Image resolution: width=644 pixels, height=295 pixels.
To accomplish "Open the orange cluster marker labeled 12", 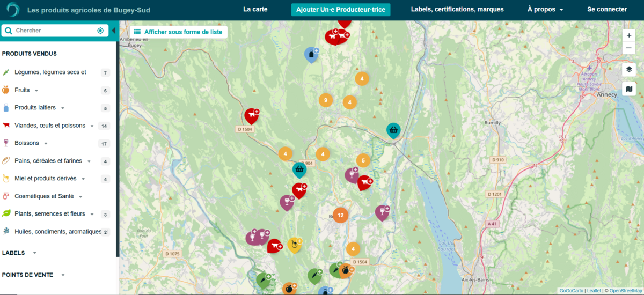I will point(340,215).
